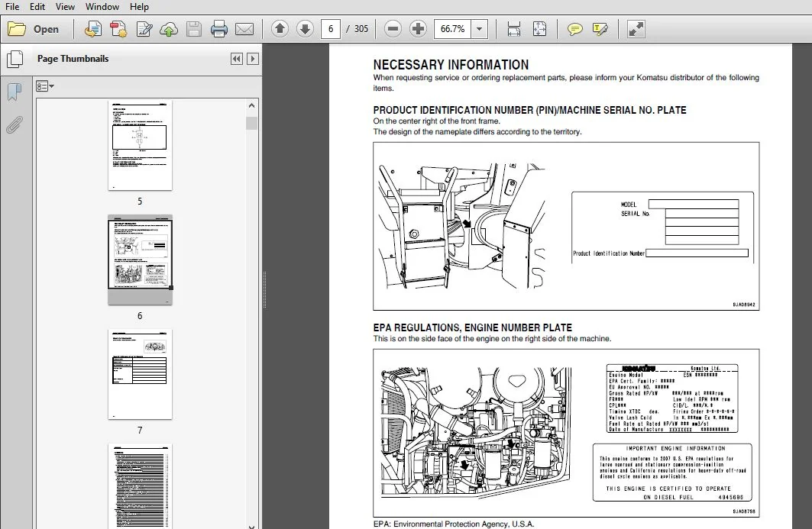Click the Highlight text tool icon

click(600, 29)
